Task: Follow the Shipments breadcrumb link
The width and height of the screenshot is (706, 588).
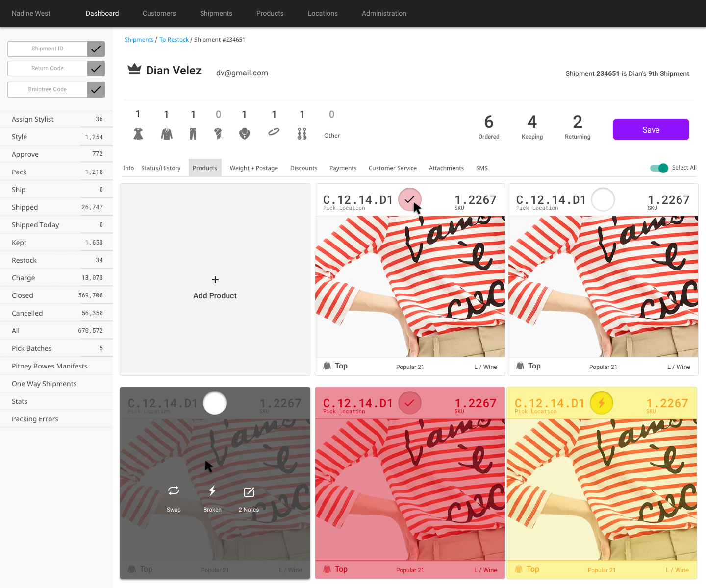Action: [x=139, y=40]
